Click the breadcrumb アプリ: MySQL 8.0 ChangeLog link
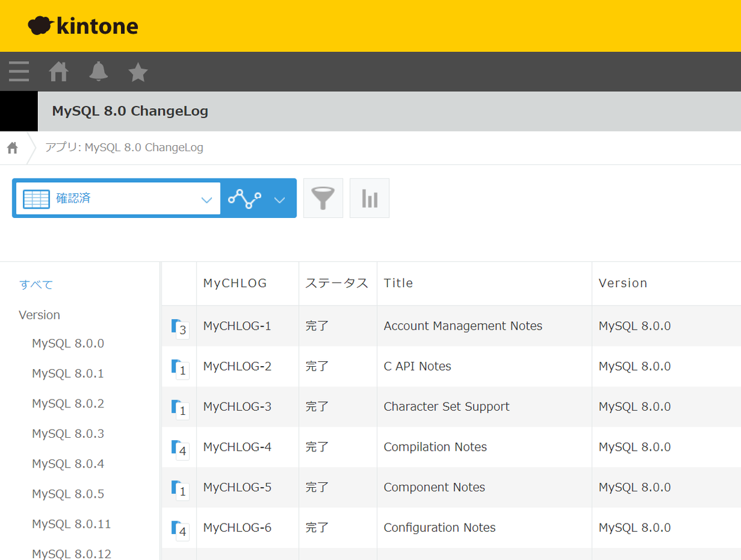 (x=124, y=148)
